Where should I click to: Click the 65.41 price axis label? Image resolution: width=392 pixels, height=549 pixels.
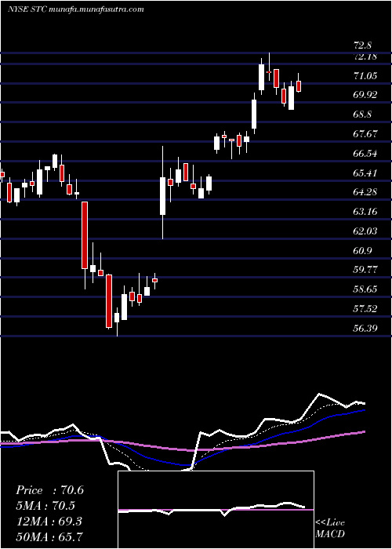365,173
